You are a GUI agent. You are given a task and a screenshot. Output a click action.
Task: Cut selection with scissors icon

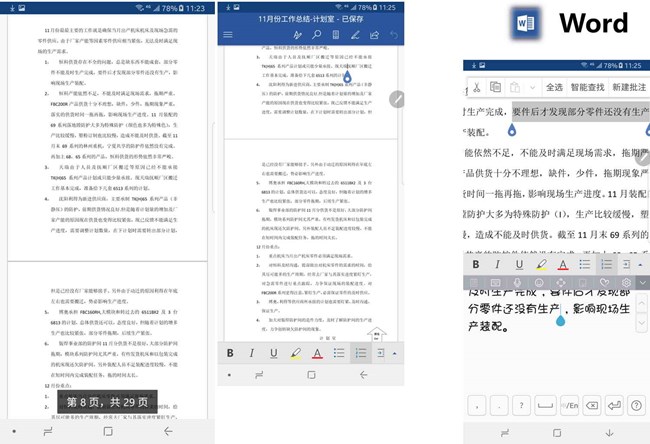pyautogui.click(x=477, y=87)
